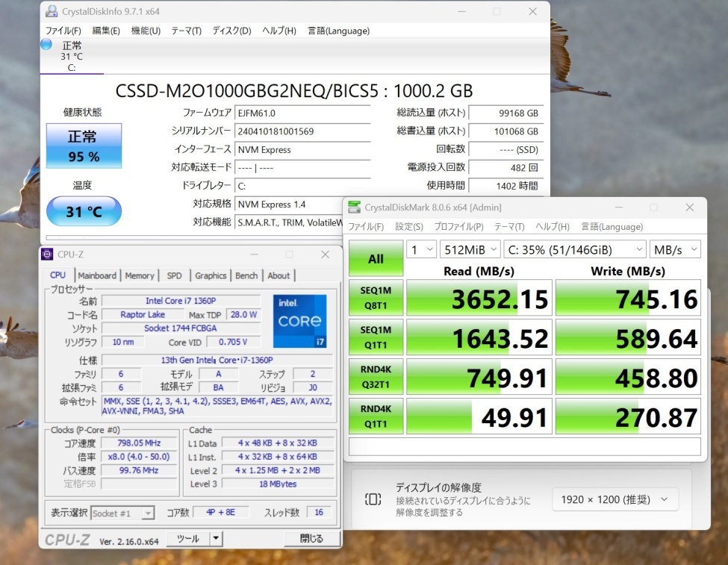Expand the drive selector C: 35% dropdown
Image resolution: width=728 pixels, height=565 pixels.
point(573,249)
